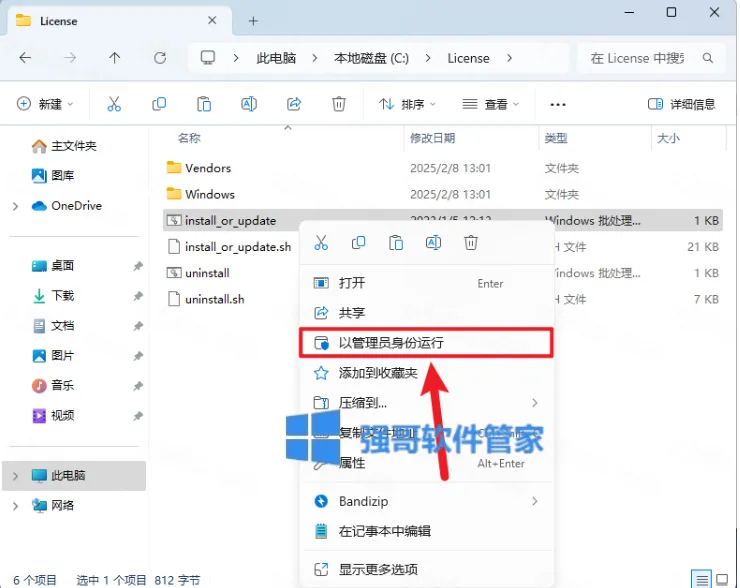
Task: Open the See more three-dots menu
Action: [558, 104]
